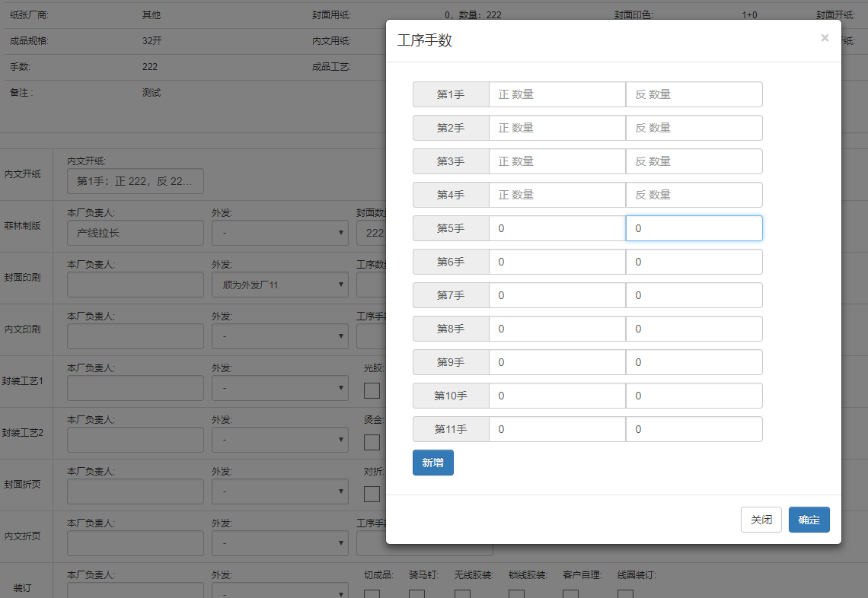Click the 新增 button to add a row
Viewport: 868px width, 598px height.
pyautogui.click(x=433, y=463)
